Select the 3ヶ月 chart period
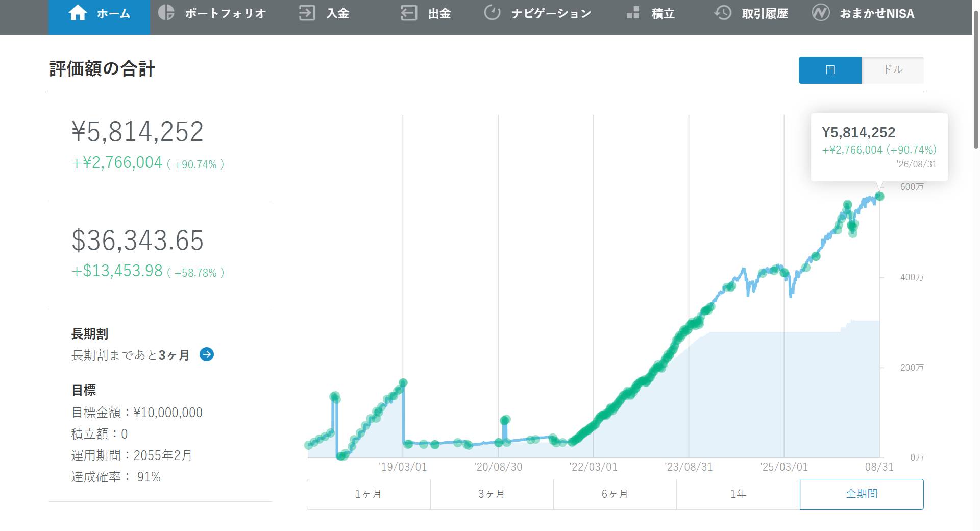The image size is (980, 531). point(492,494)
